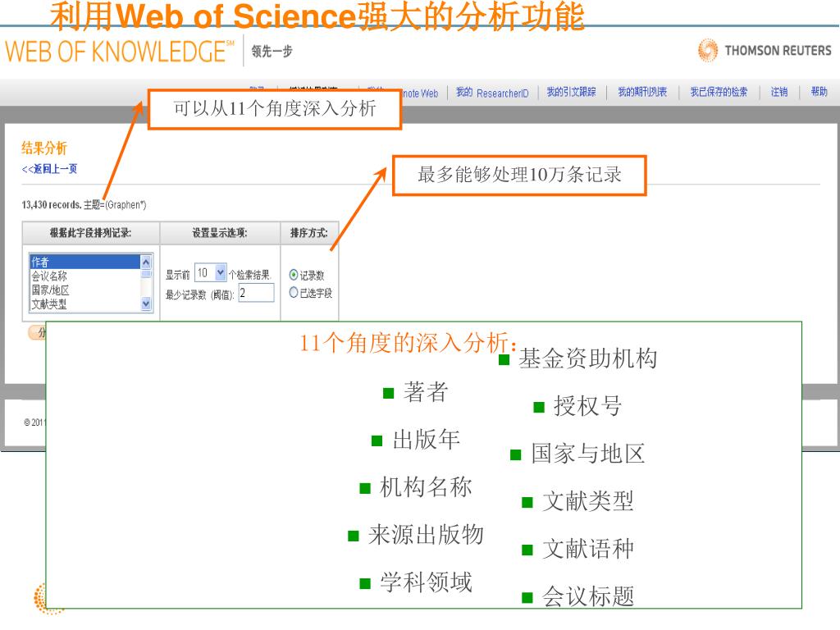Click the 排序方式 column header

(309, 232)
